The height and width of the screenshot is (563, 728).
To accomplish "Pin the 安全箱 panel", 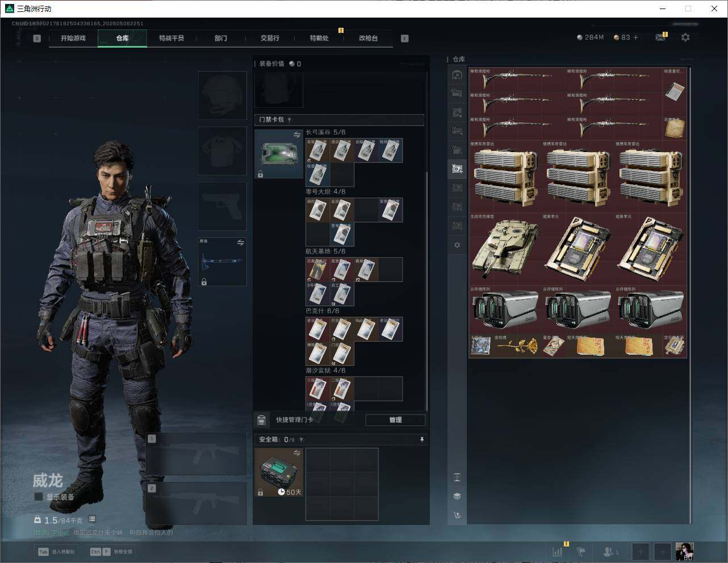I will click(421, 439).
